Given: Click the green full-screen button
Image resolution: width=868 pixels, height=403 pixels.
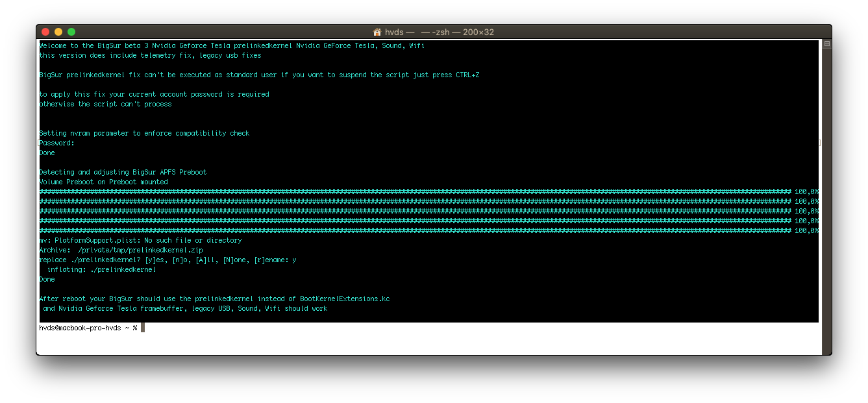Looking at the screenshot, I should (x=71, y=32).
